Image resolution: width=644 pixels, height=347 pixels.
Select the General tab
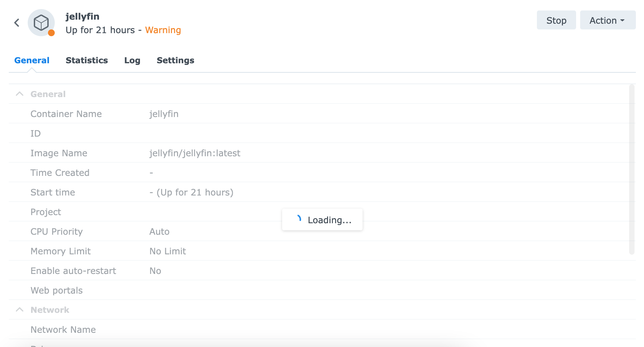[32, 60]
